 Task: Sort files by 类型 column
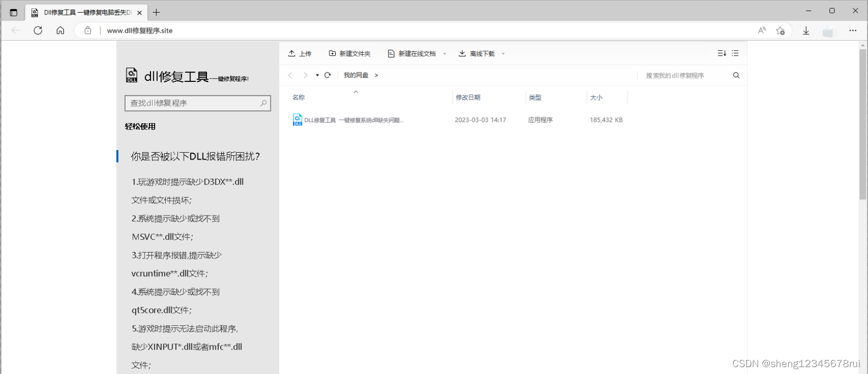pos(535,98)
